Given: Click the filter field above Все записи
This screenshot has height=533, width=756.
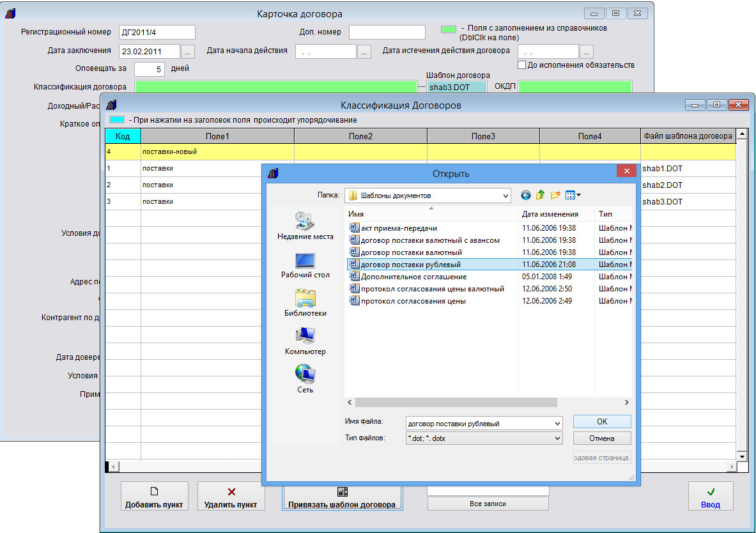Looking at the screenshot, I should (488, 491).
